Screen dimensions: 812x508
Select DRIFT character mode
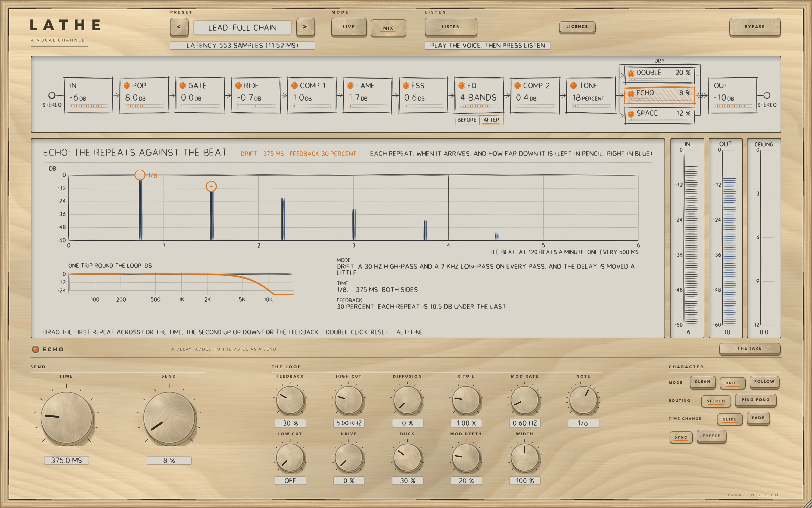(x=732, y=383)
